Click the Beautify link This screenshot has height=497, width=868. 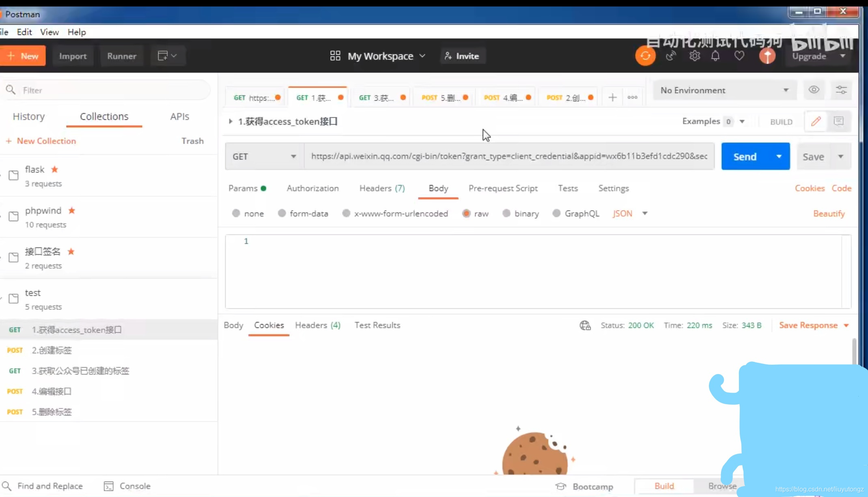pos(829,213)
